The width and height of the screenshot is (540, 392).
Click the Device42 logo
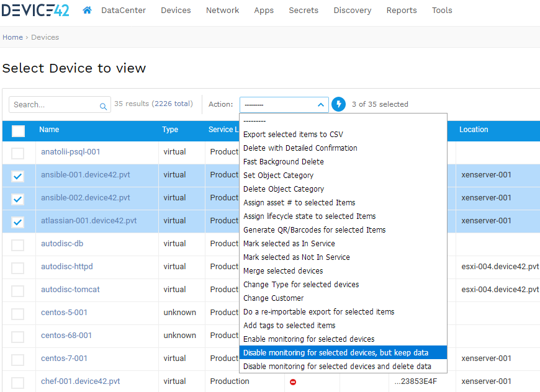point(35,10)
